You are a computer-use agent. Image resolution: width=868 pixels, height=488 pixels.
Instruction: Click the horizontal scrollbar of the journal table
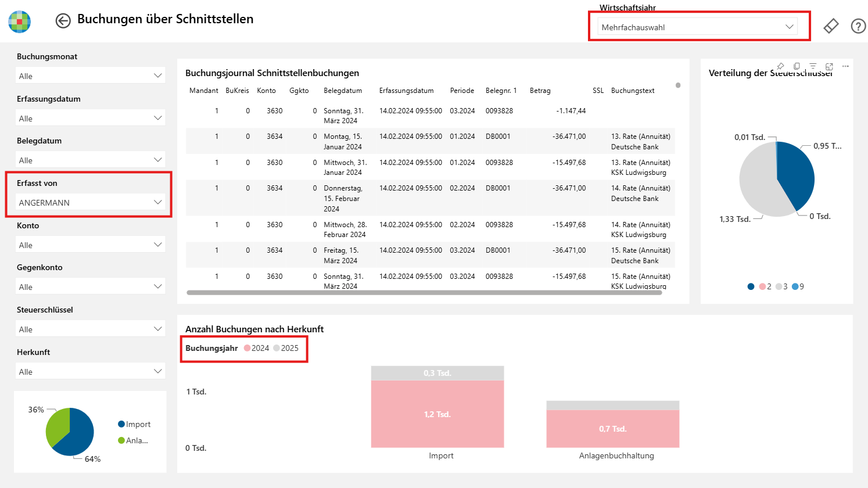click(x=424, y=293)
